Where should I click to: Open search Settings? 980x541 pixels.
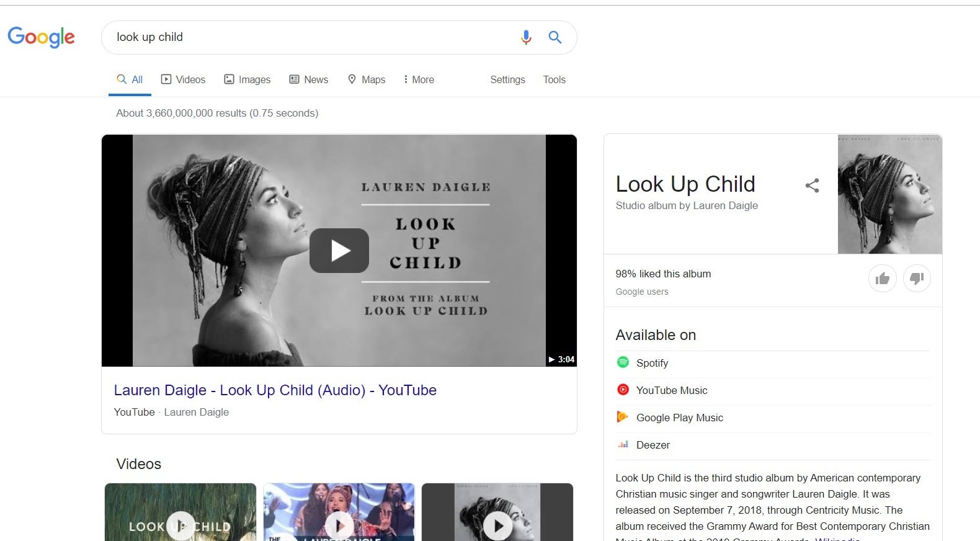point(507,79)
